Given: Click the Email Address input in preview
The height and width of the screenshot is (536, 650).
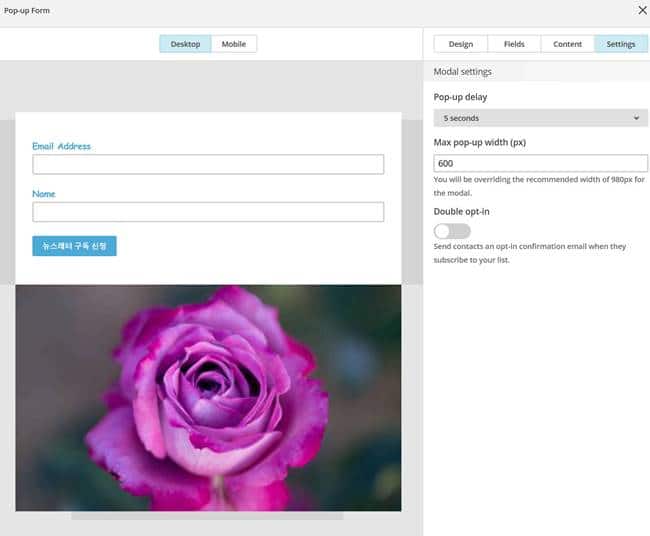Looking at the screenshot, I should click(208, 165).
